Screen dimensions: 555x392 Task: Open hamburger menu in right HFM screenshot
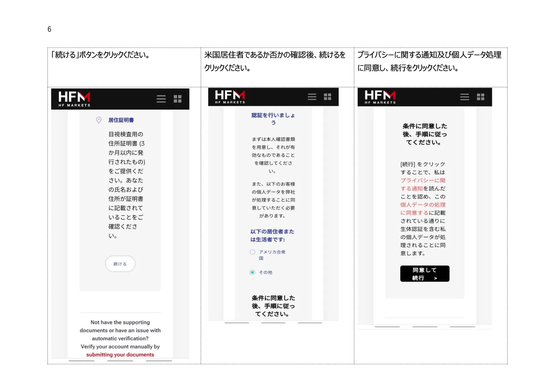pos(464,97)
